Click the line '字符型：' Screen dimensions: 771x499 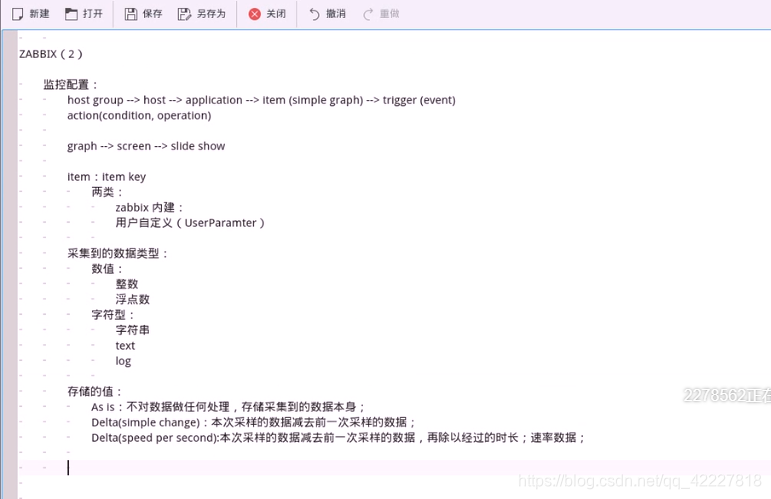point(113,315)
